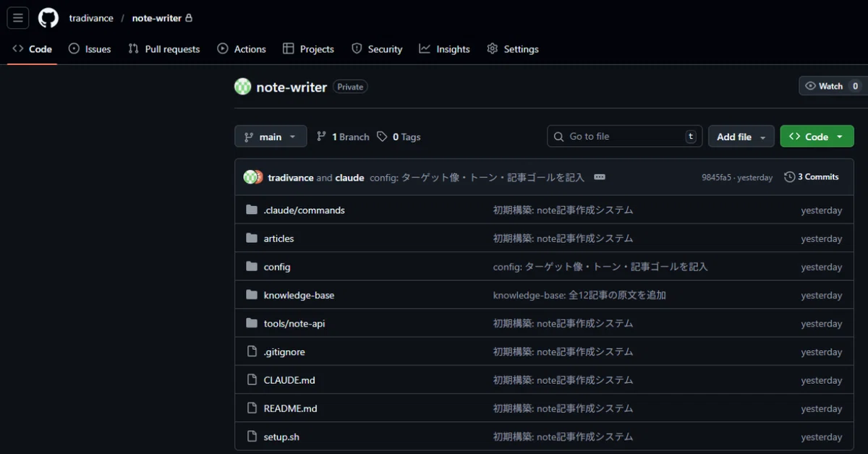Switch to the Code tab
Image resolution: width=868 pixels, height=454 pixels.
coord(33,49)
